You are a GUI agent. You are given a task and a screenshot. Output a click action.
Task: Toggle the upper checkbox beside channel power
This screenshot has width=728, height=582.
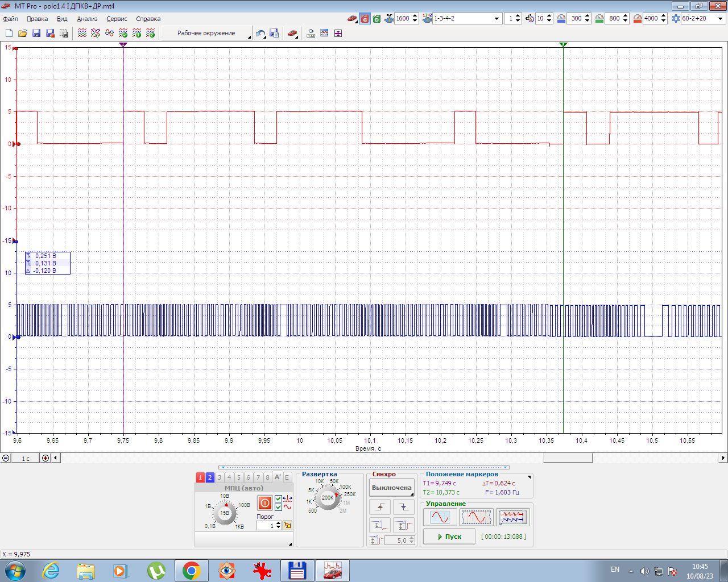278,499
